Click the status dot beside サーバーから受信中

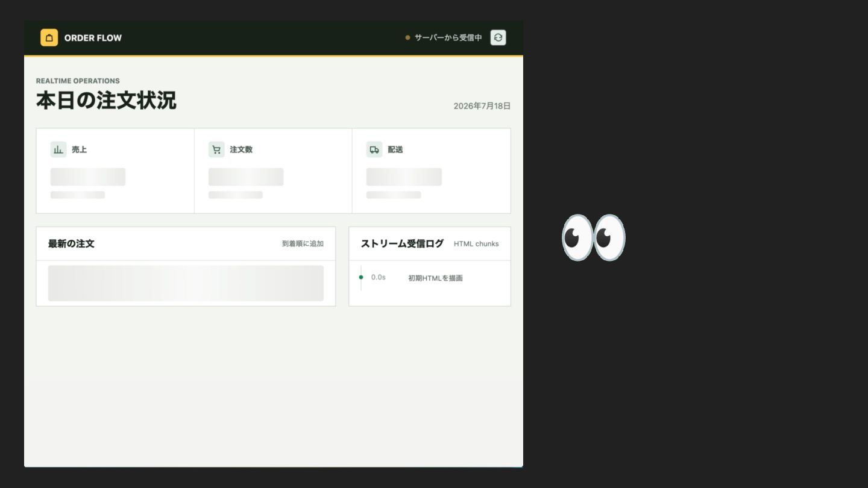(x=407, y=37)
